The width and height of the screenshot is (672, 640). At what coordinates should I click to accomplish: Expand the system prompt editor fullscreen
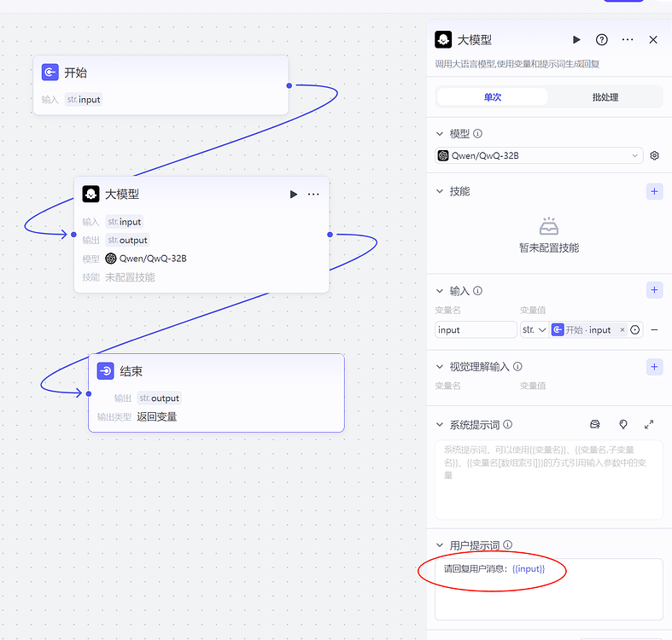coord(649,424)
